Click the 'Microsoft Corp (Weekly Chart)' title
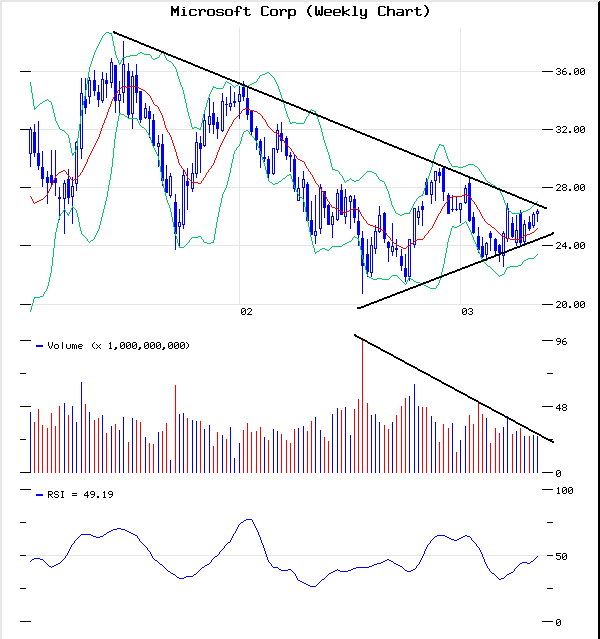 tap(300, 11)
